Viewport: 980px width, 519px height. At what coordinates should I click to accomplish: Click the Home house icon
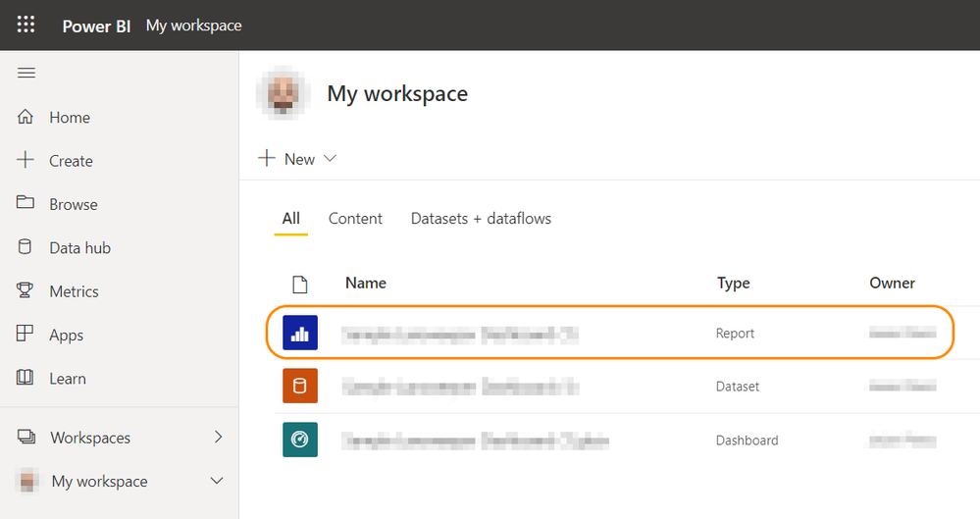pos(26,117)
